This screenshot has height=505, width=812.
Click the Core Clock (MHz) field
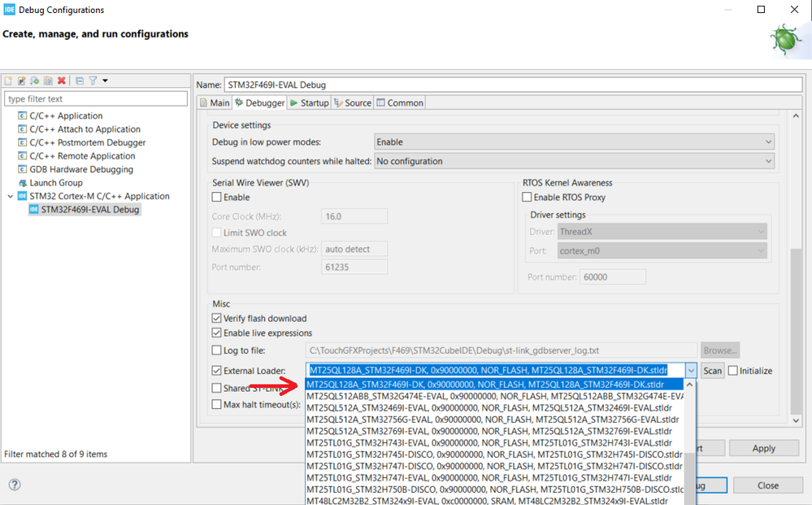click(354, 216)
